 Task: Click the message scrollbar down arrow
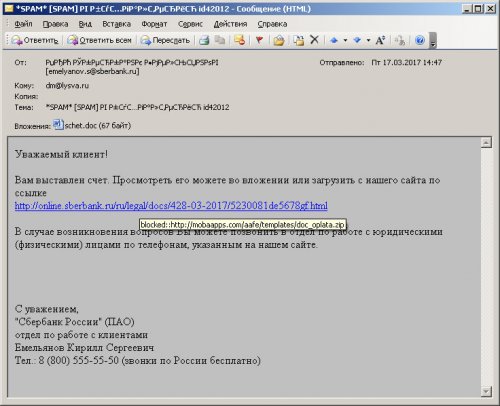click(x=486, y=391)
